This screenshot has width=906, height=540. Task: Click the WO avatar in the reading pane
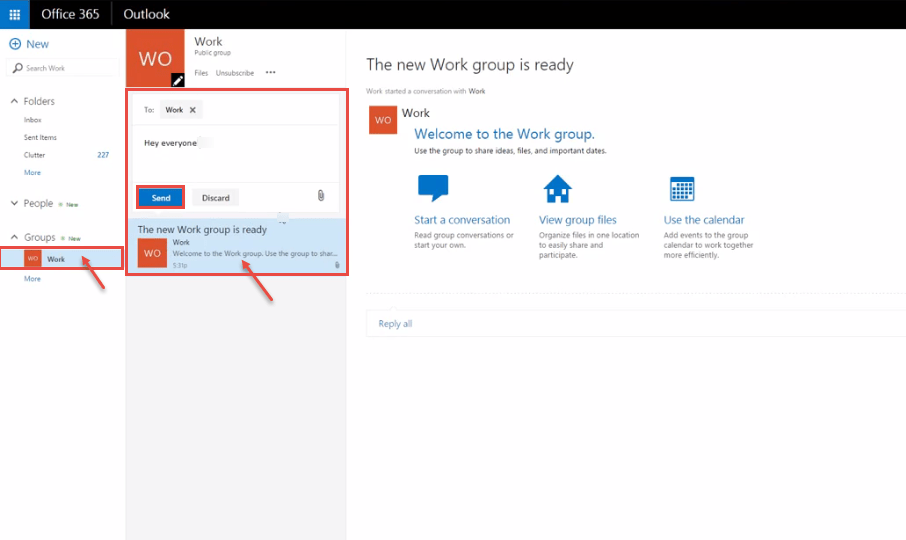[383, 120]
